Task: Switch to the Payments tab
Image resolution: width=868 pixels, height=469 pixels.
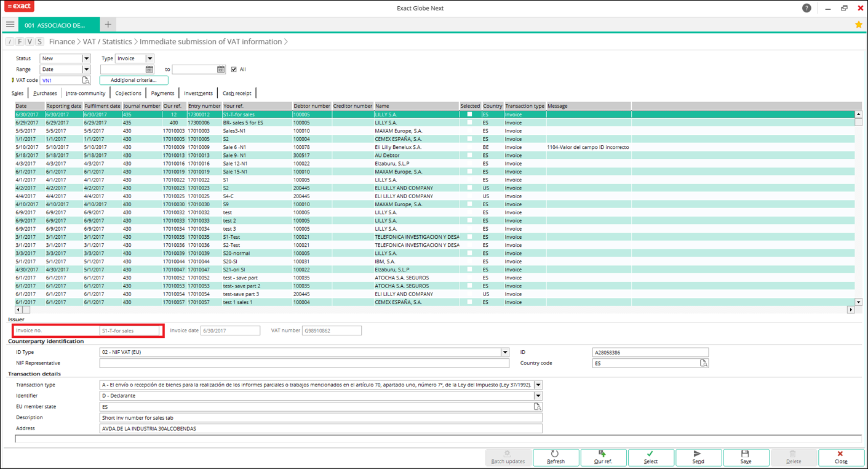Action: [162, 94]
